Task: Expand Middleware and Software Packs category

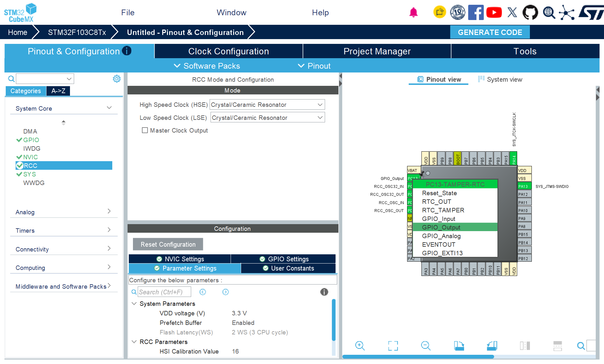Action: tap(109, 285)
